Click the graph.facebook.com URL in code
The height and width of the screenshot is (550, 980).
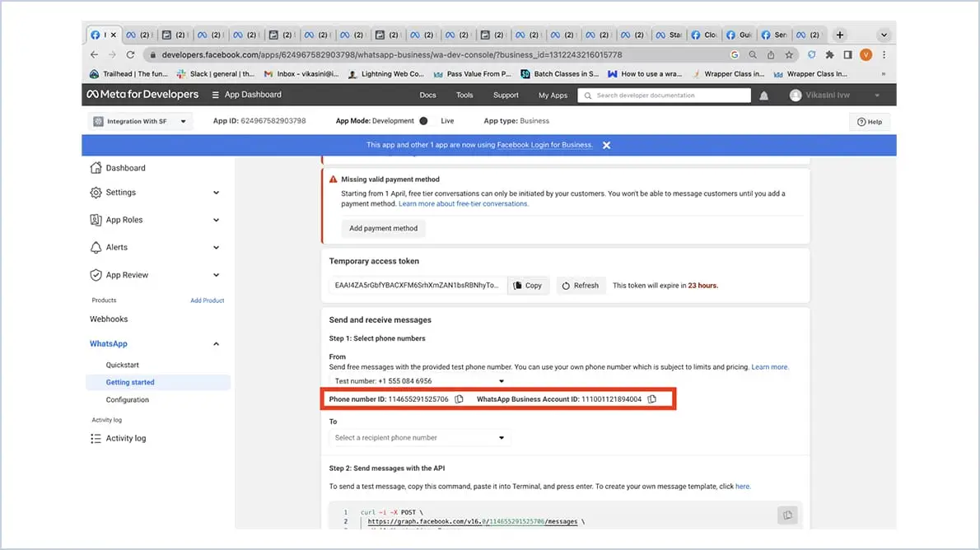click(x=473, y=521)
